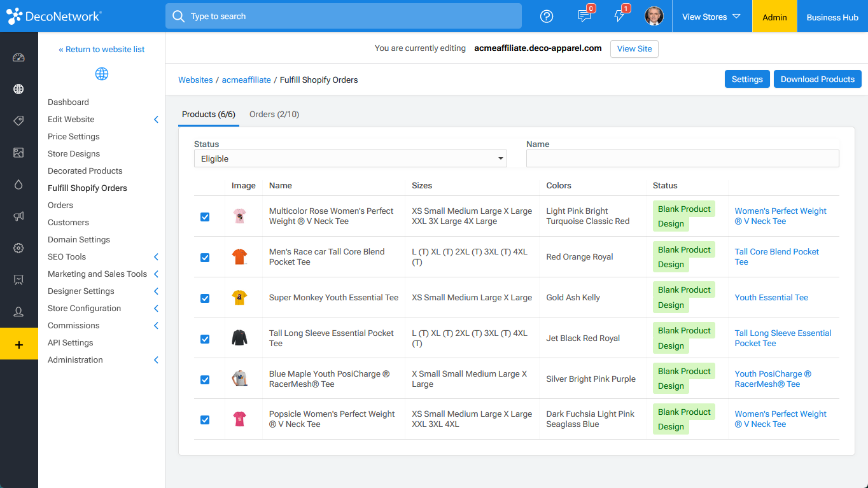Uncheck the Popsicle Women's V Neck Tee row
The height and width of the screenshot is (488, 868).
coord(205,420)
